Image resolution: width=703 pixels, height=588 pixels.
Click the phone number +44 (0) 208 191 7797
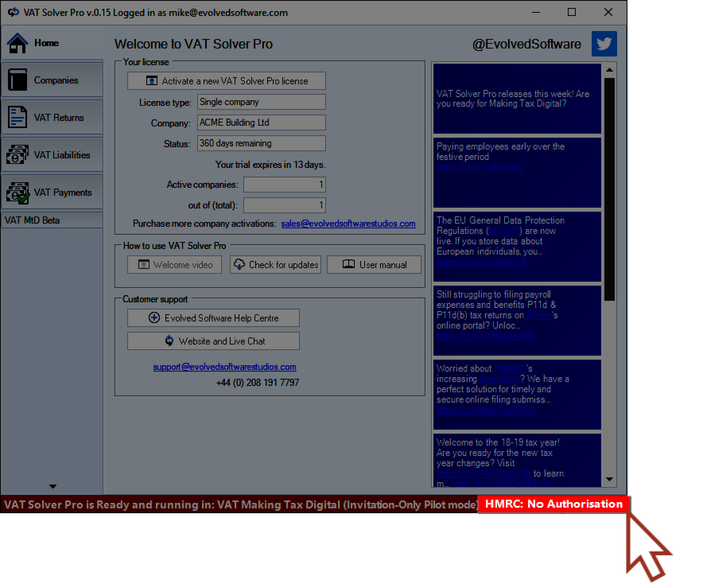(x=258, y=382)
